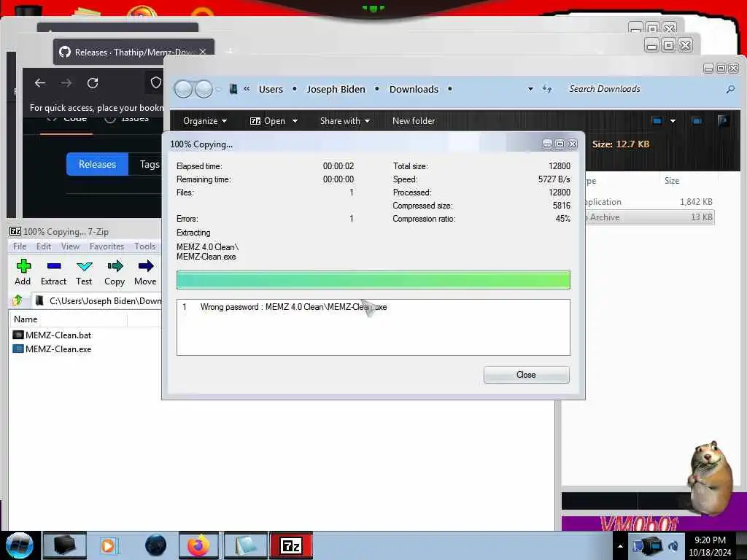This screenshot has height=560, width=747.
Task: Open the media player taskbar icon
Action: tap(109, 545)
